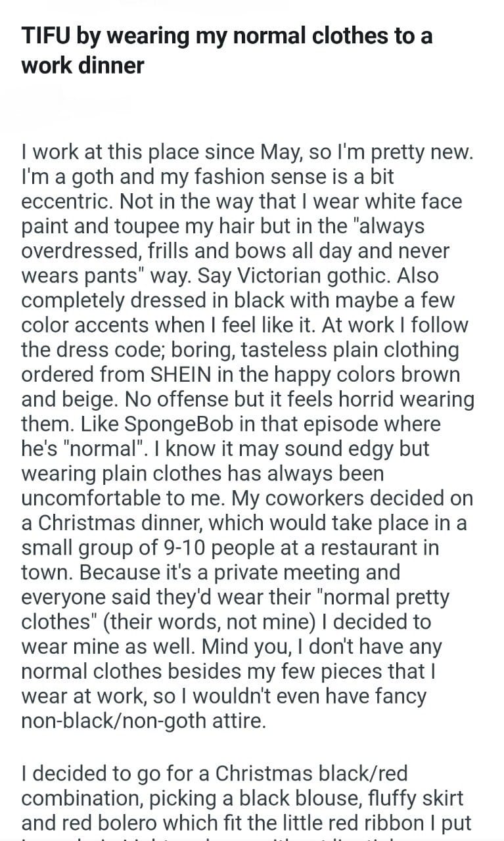This screenshot has height=841, width=504.
Task: Click the phrase "non-black/non-goth attire"
Action: [144, 721]
